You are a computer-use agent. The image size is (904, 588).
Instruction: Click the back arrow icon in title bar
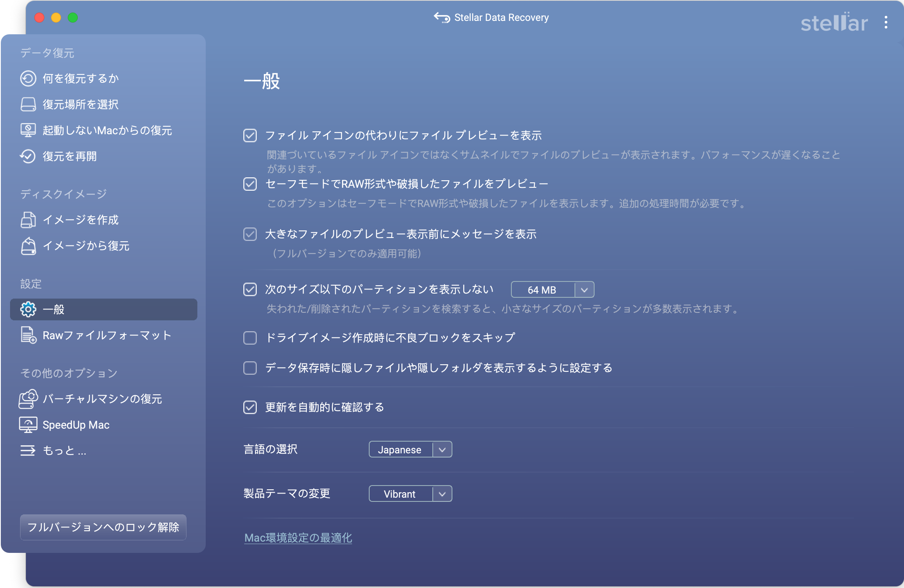[442, 18]
